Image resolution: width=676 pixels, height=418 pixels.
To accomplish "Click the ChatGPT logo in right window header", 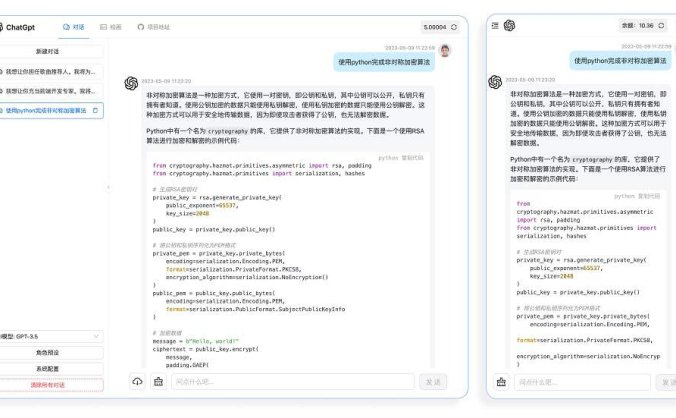I will 509,26.
